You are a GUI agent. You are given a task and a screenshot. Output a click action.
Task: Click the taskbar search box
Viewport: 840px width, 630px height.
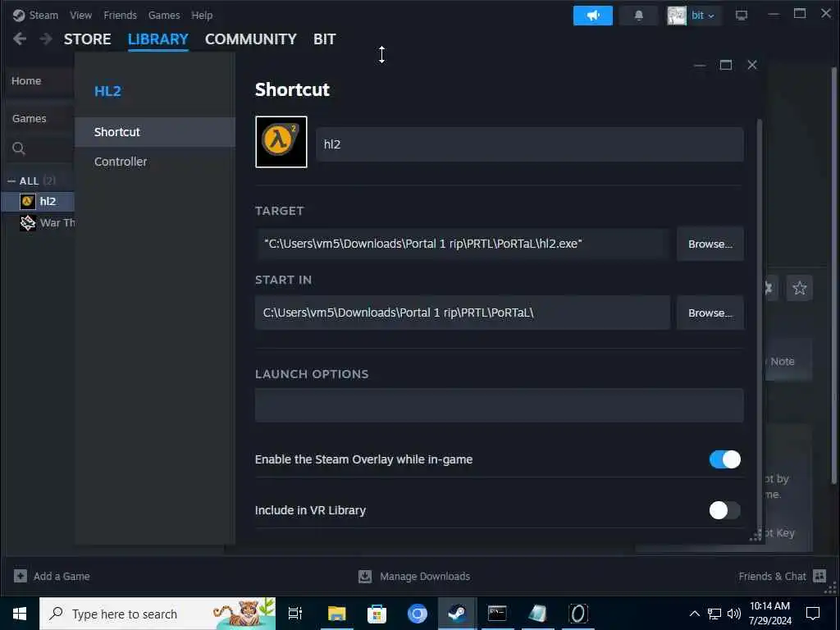coord(157,614)
